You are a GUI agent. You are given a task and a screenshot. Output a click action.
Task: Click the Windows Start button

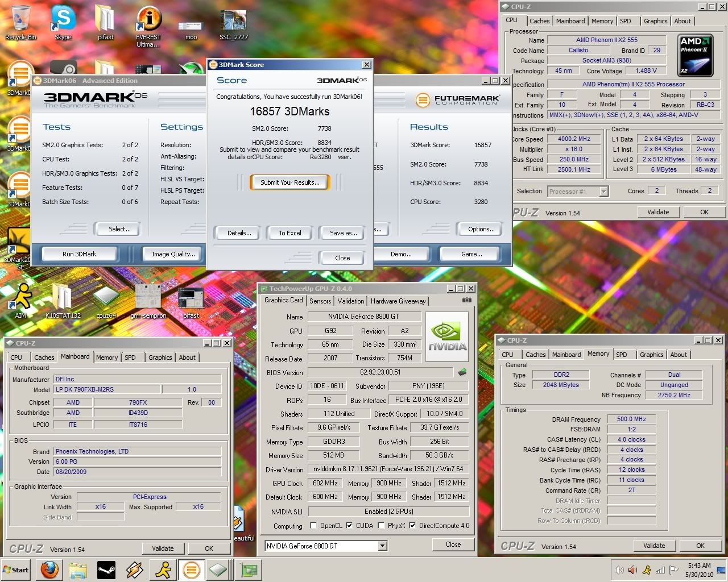point(16,569)
